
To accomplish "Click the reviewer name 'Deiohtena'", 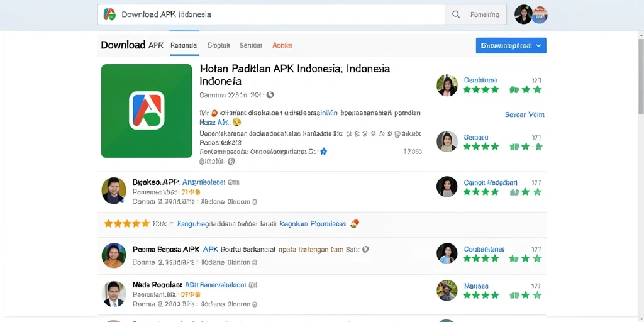I will tap(480, 80).
